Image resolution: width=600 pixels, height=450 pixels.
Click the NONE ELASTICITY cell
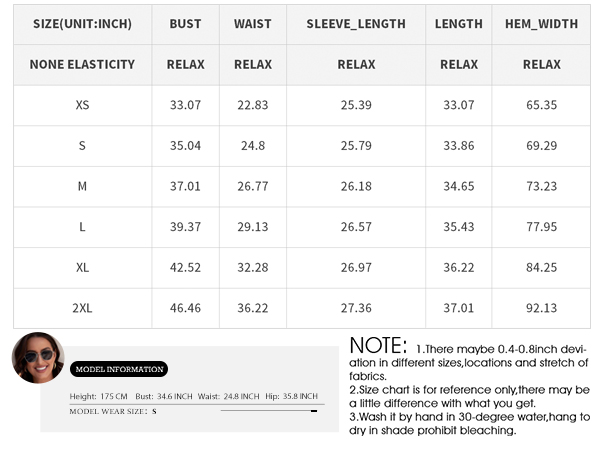(x=82, y=64)
